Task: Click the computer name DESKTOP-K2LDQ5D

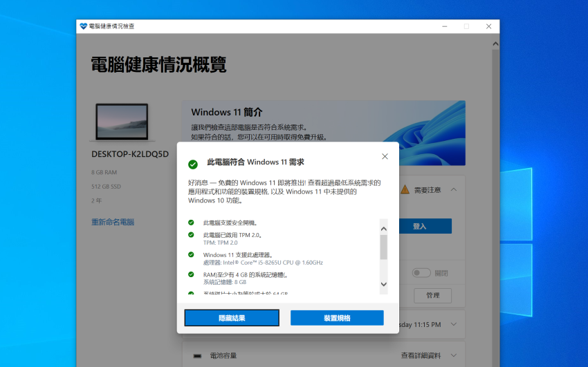Action: point(130,154)
